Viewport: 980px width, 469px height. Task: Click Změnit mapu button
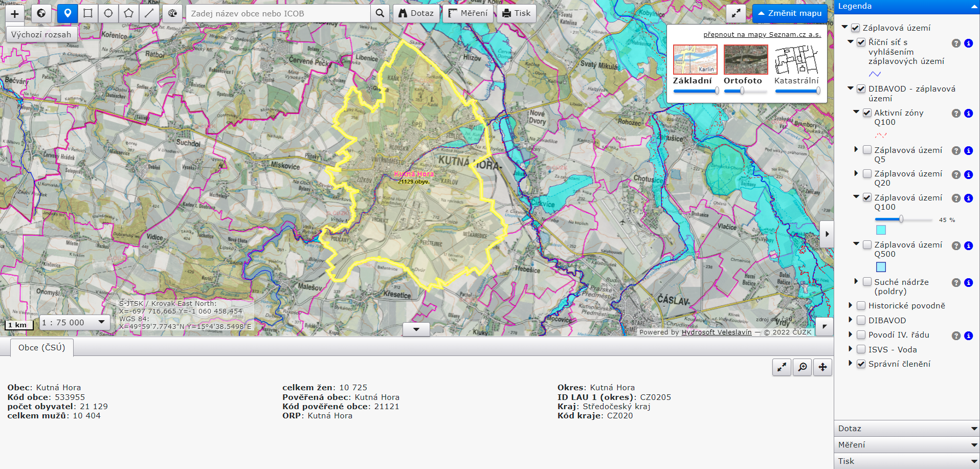coord(790,13)
